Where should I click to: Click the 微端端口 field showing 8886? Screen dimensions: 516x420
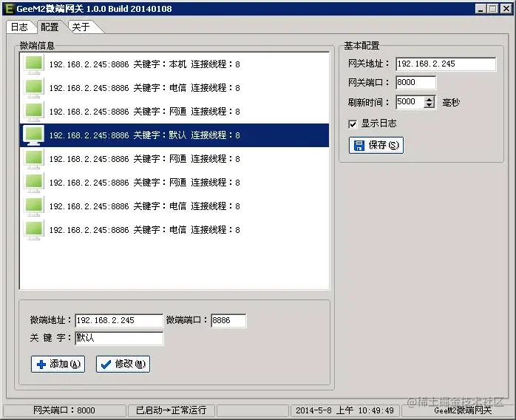pyautogui.click(x=228, y=321)
